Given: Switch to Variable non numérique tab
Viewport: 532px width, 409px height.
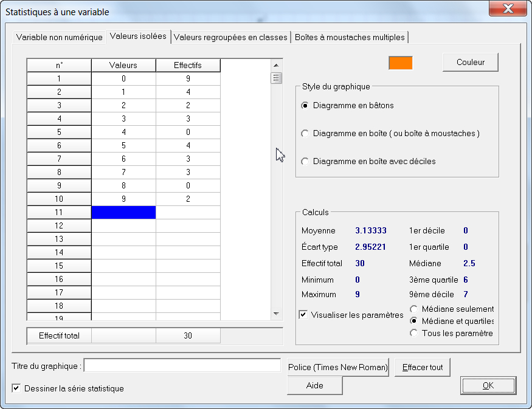Looking at the screenshot, I should click(59, 37).
